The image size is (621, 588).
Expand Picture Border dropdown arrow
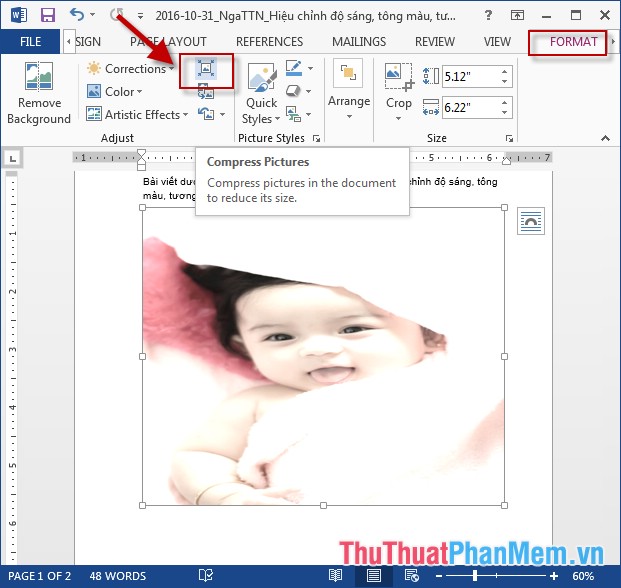click(310, 68)
